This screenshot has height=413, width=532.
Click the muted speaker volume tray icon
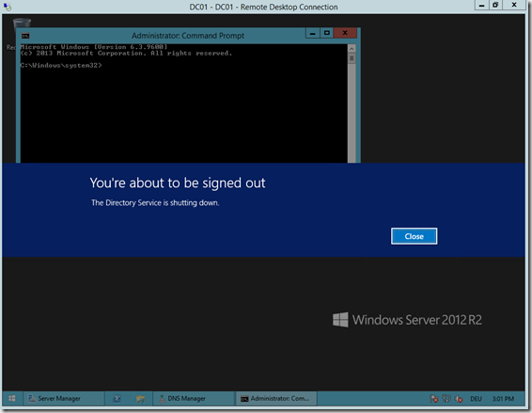pos(459,399)
